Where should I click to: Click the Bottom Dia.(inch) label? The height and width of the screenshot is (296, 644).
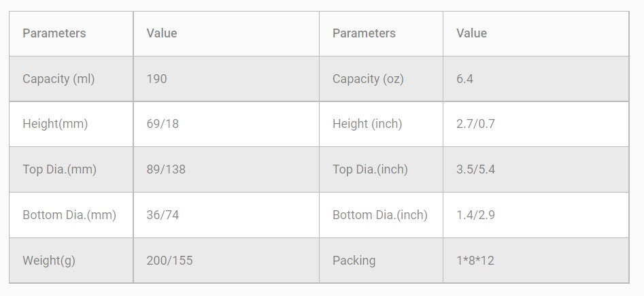(x=380, y=215)
